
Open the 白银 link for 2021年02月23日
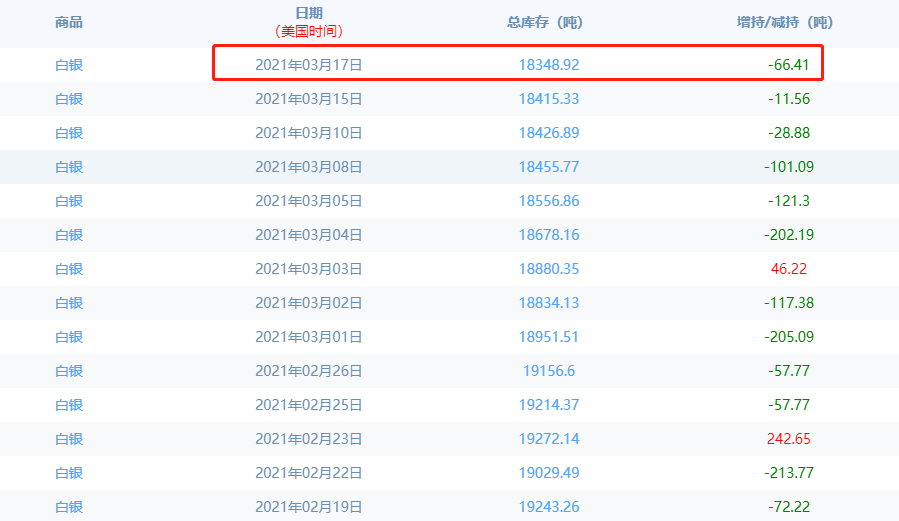(x=69, y=439)
